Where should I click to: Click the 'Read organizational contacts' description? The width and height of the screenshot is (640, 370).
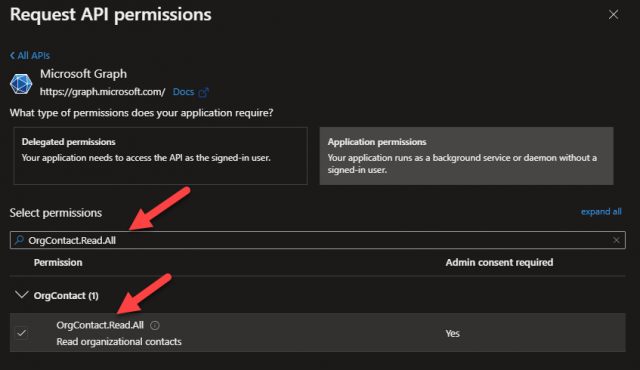click(x=119, y=342)
